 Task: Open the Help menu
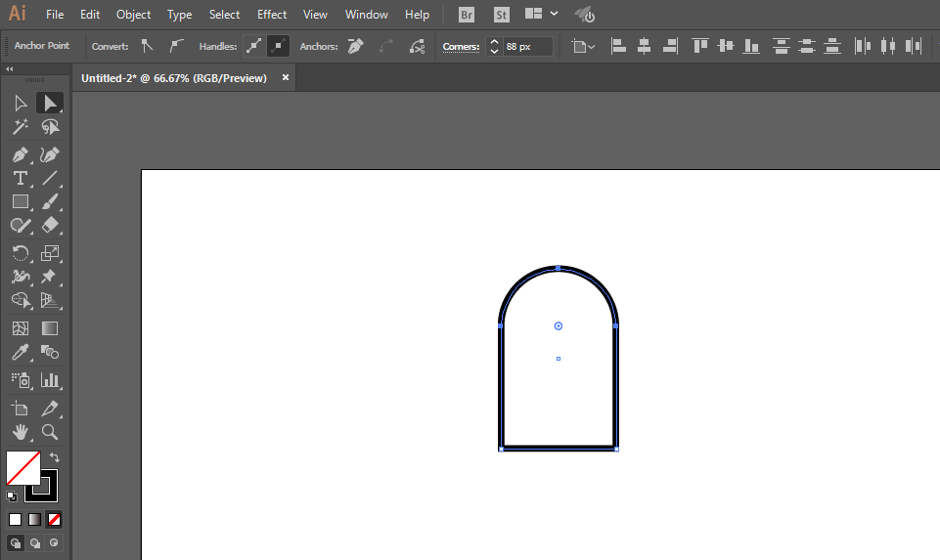click(417, 15)
